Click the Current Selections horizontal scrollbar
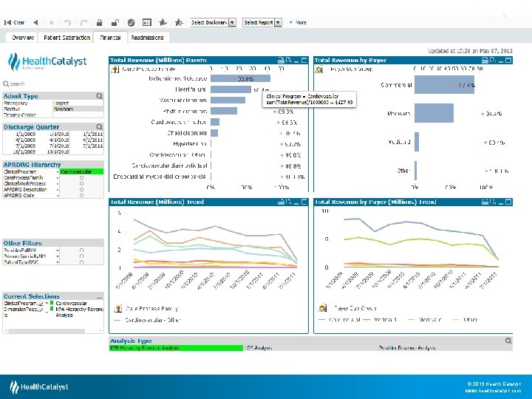The width and height of the screenshot is (532, 399). point(47,331)
